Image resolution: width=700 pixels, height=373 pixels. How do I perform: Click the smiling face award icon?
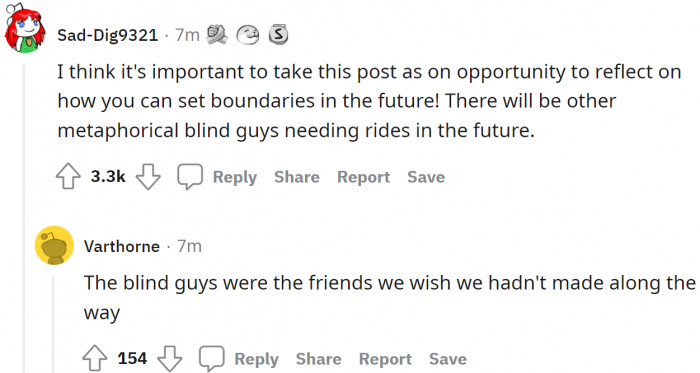[x=247, y=35]
